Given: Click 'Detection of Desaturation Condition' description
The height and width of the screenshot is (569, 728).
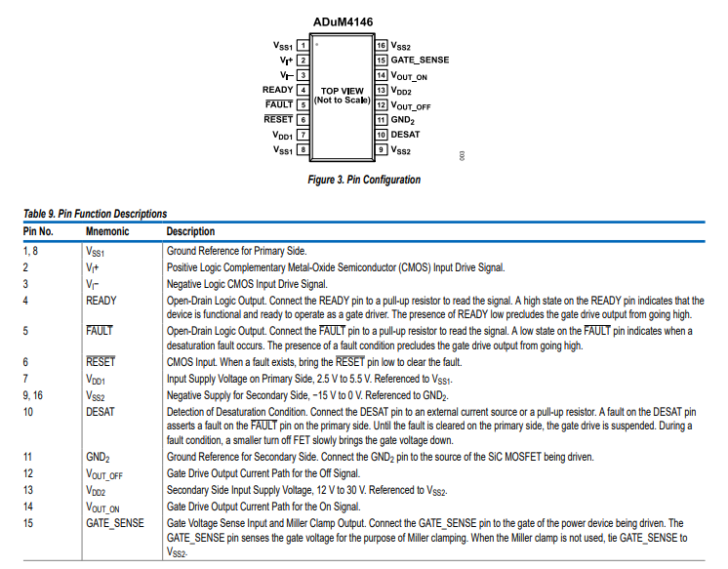Looking at the screenshot, I should 431,426.
